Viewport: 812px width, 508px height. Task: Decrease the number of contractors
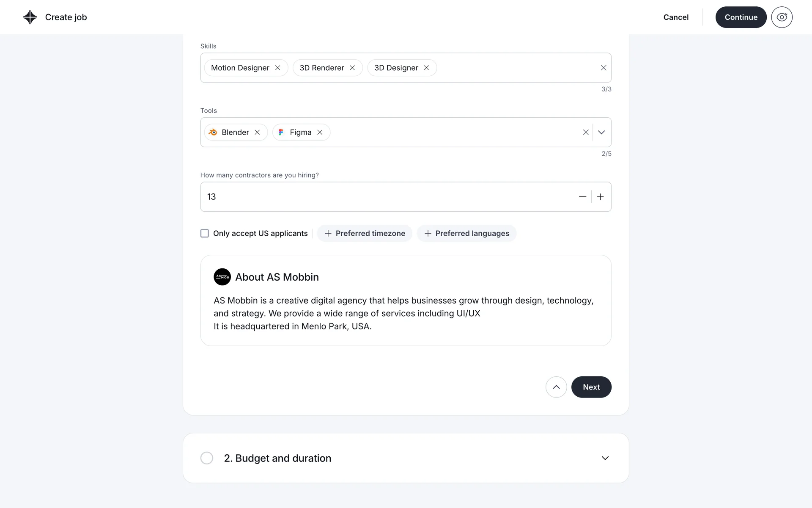click(582, 197)
